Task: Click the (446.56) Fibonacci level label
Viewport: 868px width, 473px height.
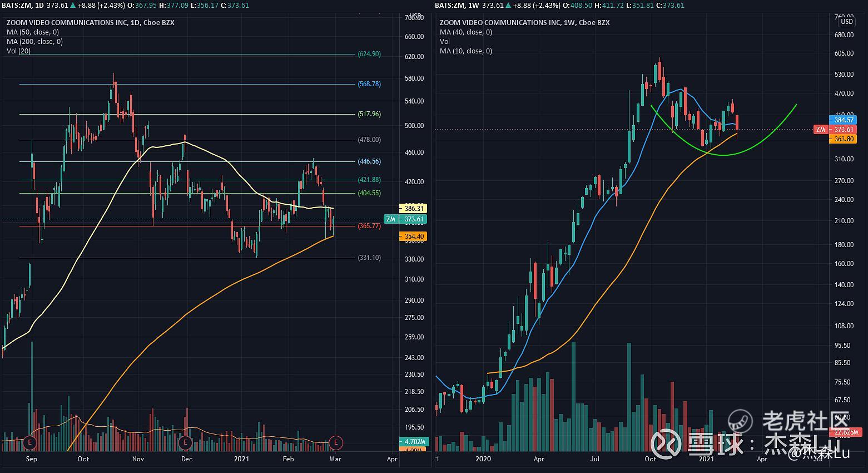Action: coord(369,161)
